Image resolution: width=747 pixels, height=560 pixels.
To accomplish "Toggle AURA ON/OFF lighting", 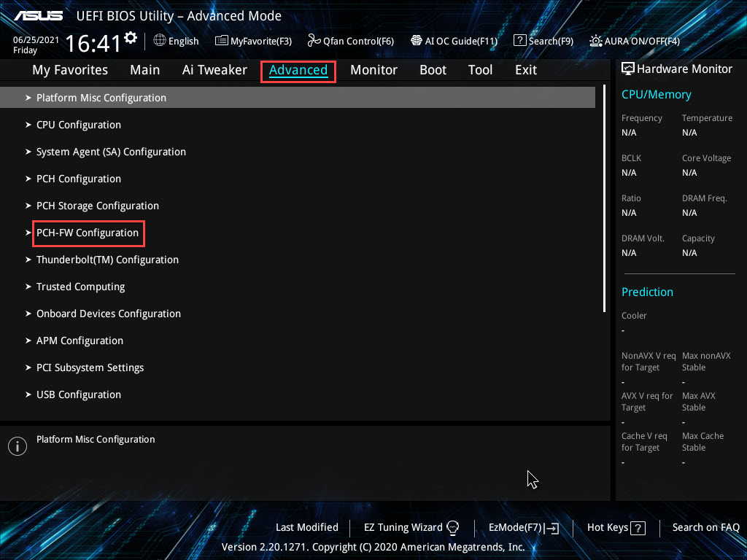I will (x=635, y=41).
